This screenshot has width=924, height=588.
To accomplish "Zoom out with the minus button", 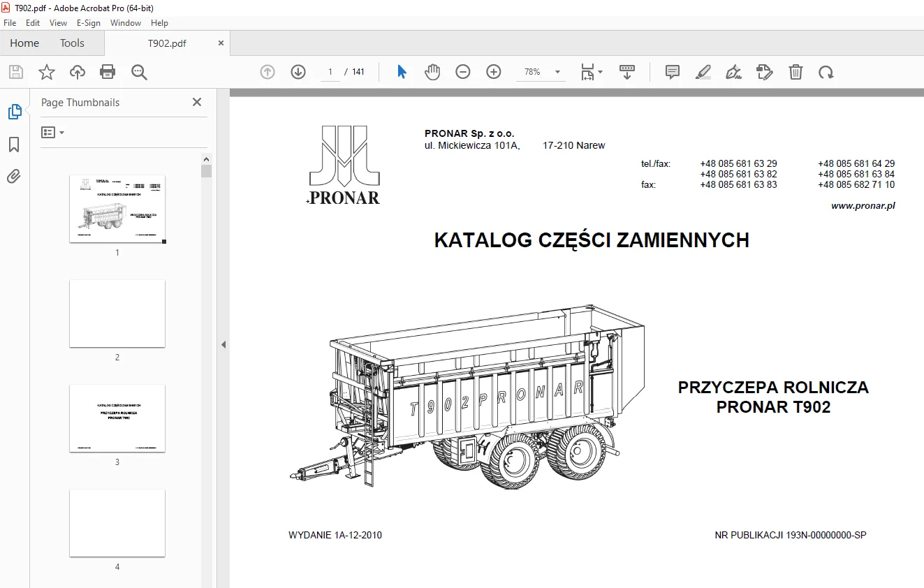I will [x=463, y=72].
